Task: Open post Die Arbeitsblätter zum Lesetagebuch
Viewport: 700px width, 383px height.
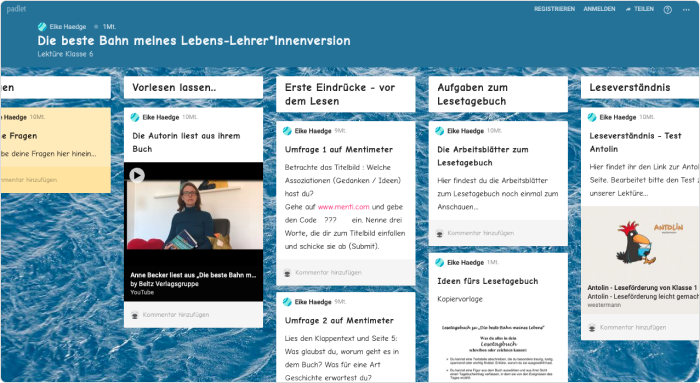Action: (x=483, y=156)
